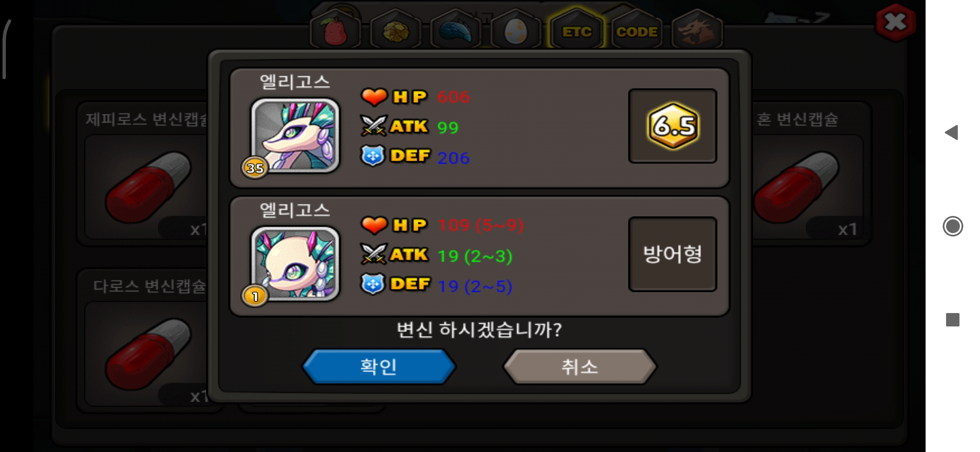Screen dimensions: 980x452
Task: Select the red fruit food tab icon
Action: point(336,30)
